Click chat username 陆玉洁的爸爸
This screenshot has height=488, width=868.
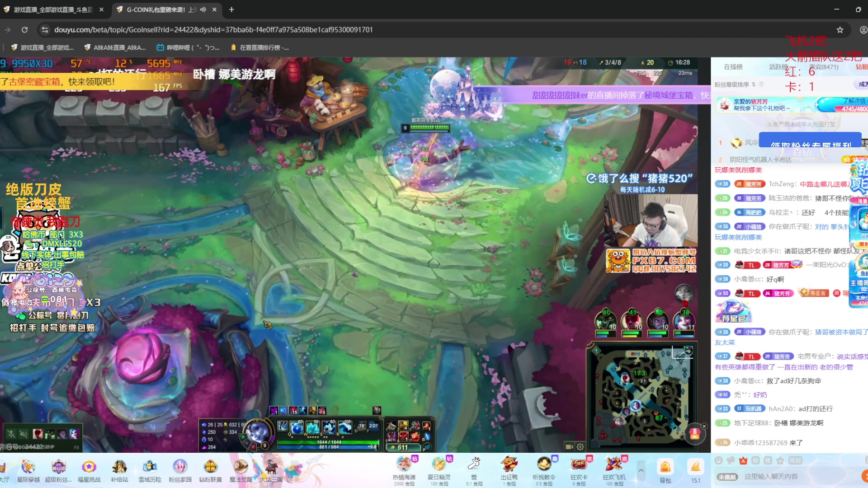click(789, 198)
